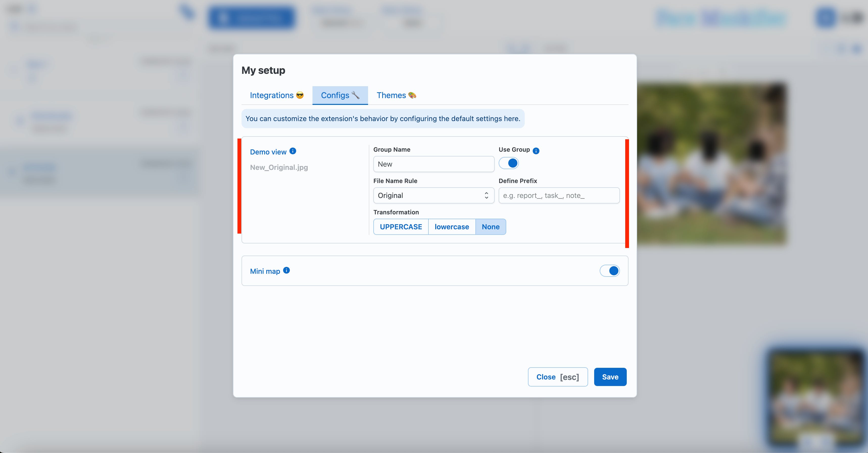Click the Mini map label
The height and width of the screenshot is (453, 868).
tap(265, 271)
